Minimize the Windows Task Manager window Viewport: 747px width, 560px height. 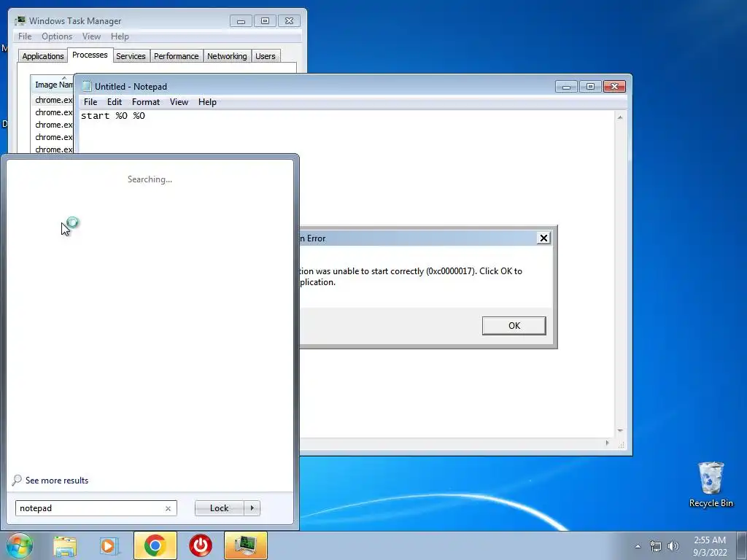241,21
